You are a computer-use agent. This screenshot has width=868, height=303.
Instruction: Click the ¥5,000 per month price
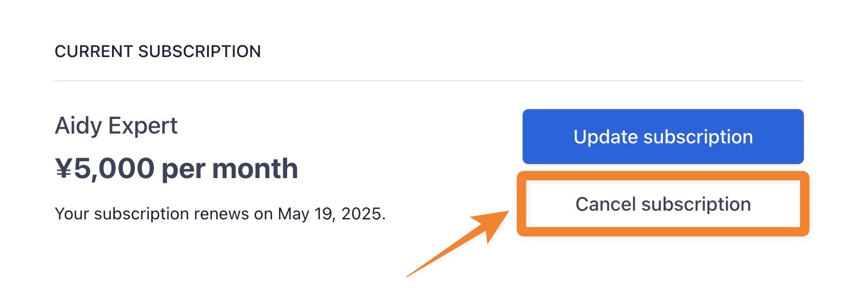tap(177, 168)
